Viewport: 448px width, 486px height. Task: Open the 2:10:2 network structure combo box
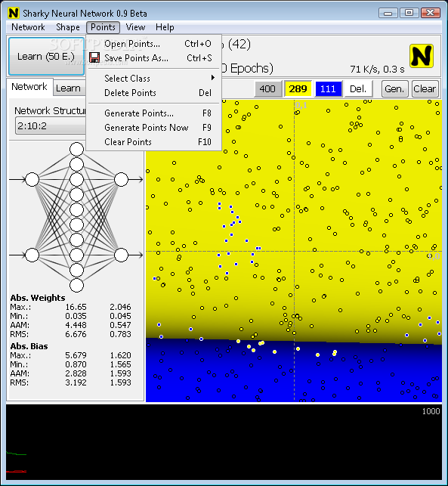(x=51, y=125)
